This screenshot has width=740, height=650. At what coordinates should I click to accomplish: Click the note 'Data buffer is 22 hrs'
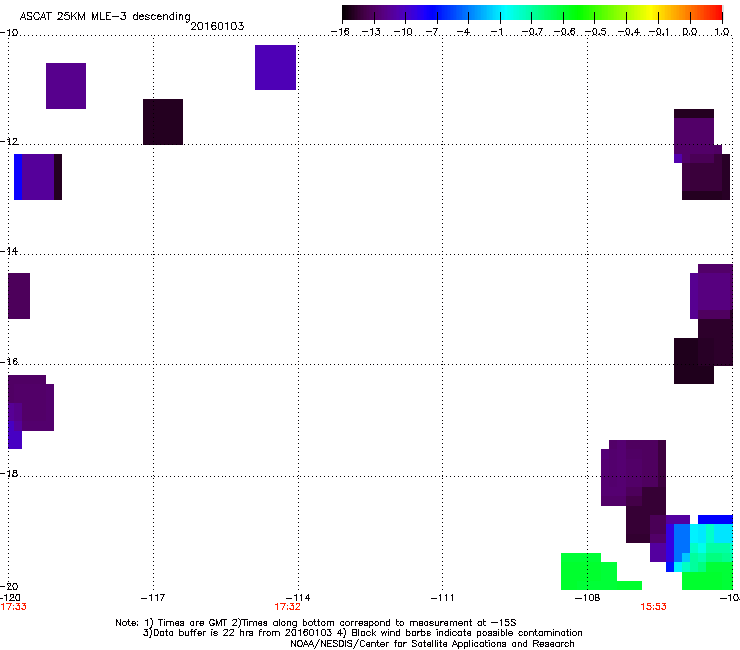click(200, 633)
